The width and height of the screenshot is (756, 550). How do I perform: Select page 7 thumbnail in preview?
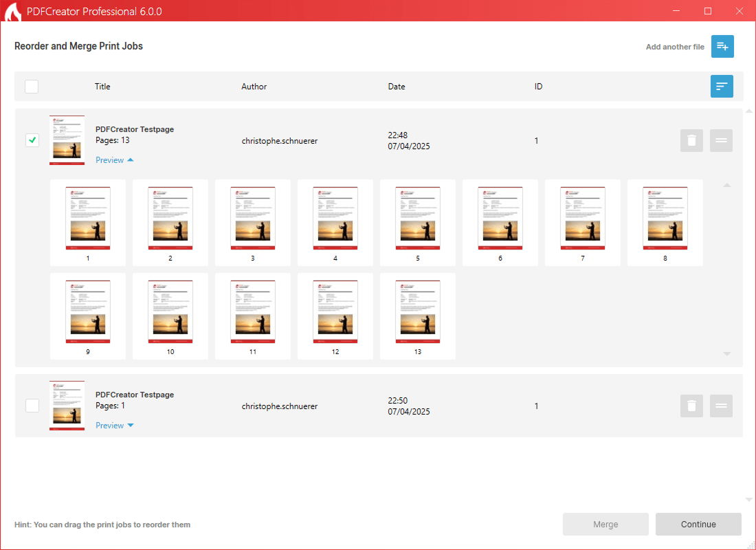pyautogui.click(x=582, y=223)
